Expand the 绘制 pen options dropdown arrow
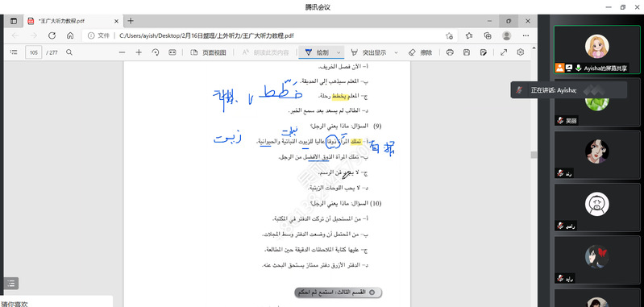Screen dimensions: 644x307 [339, 52]
